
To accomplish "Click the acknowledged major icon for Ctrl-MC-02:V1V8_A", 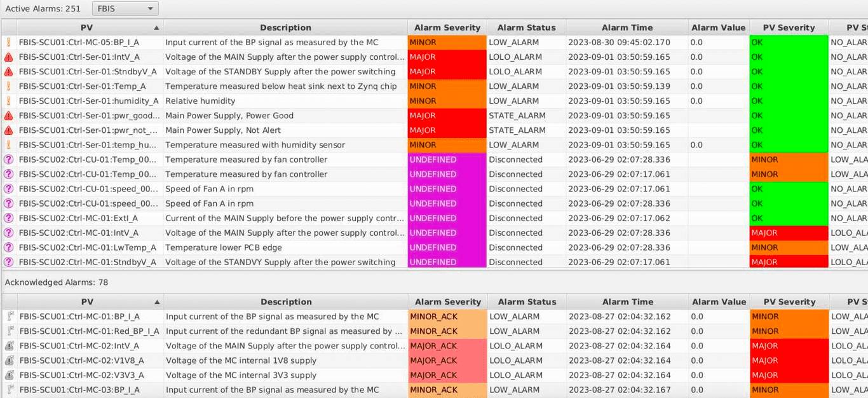I will [10, 360].
